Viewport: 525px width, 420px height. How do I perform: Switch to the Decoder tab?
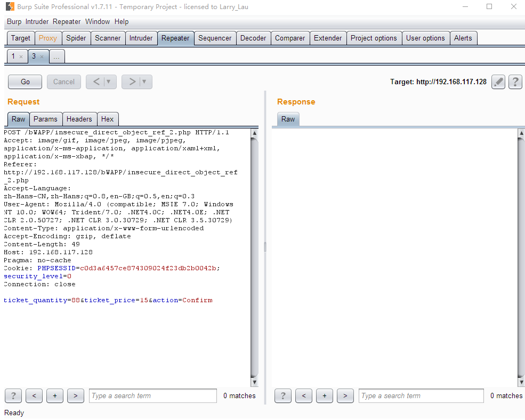coord(253,38)
